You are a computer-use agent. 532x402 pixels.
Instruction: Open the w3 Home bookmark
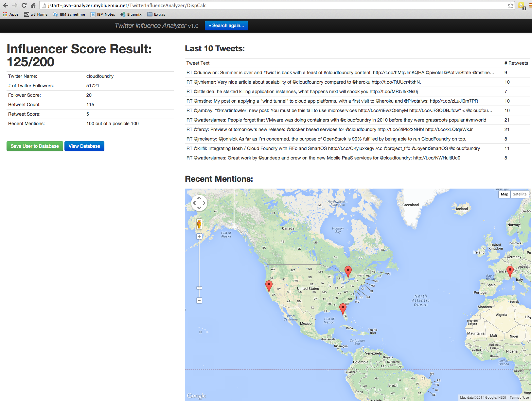click(x=36, y=14)
